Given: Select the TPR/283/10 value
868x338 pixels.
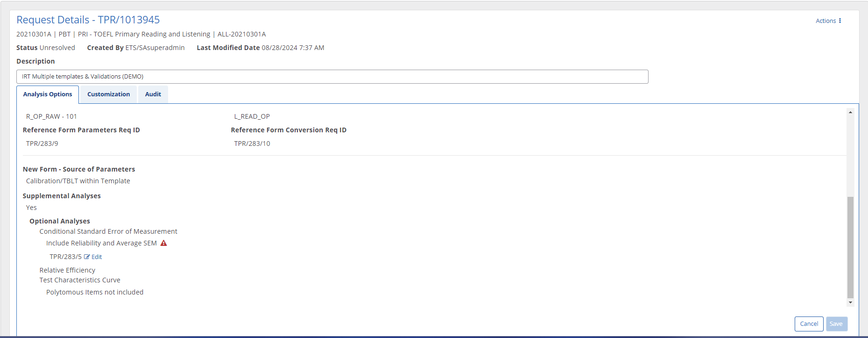Looking at the screenshot, I should (252, 144).
